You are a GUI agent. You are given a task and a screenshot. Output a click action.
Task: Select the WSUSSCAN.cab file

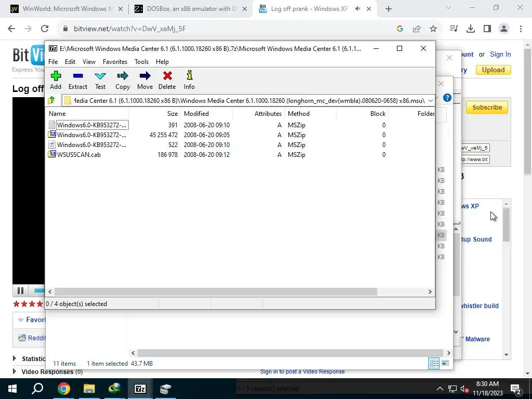coord(79,155)
